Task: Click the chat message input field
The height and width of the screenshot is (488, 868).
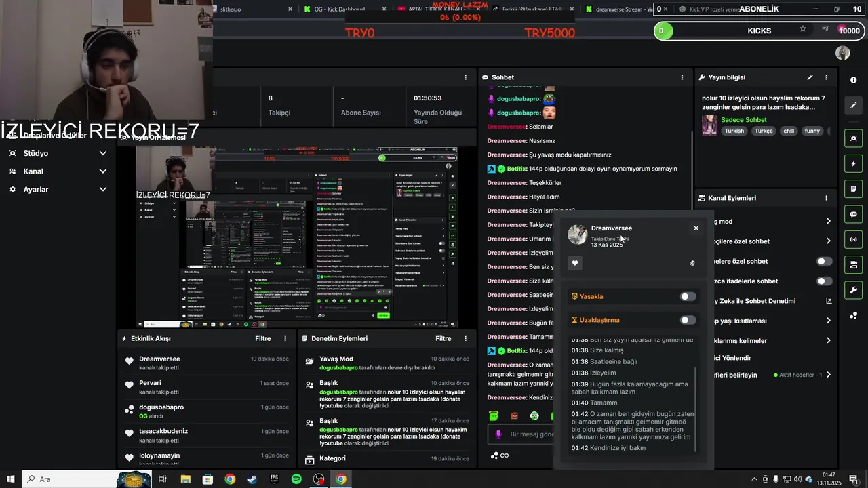Action: 531,434
